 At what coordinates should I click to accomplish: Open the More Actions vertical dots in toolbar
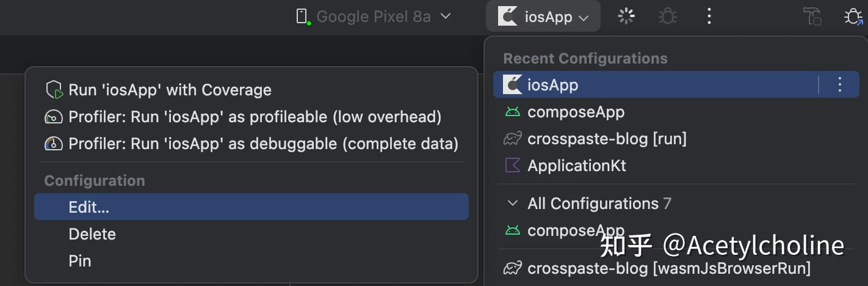[x=709, y=16]
